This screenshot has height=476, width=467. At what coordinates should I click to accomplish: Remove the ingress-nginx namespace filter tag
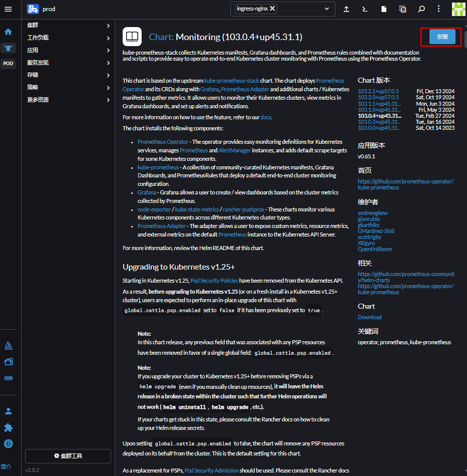click(x=272, y=9)
